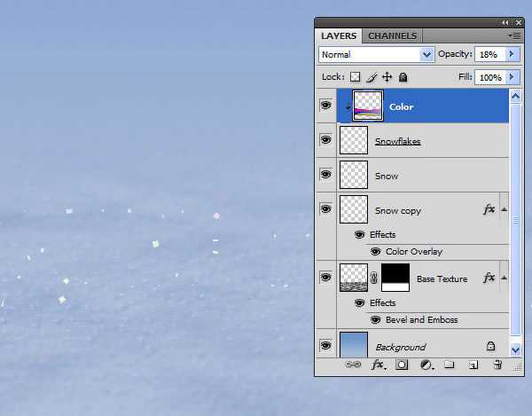Screen dimensions: 532x416
Task: Hide the Snowflakes layer
Action: 326,140
